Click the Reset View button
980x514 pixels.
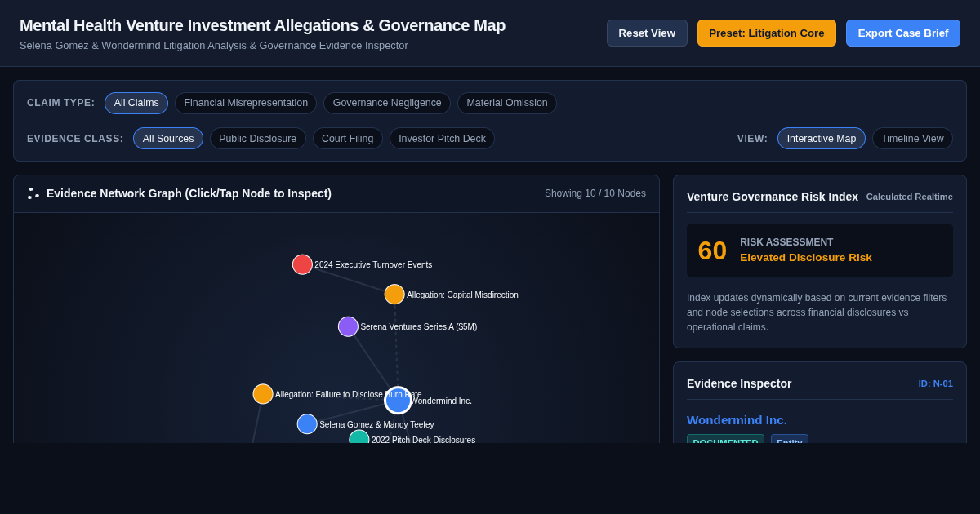tap(647, 33)
